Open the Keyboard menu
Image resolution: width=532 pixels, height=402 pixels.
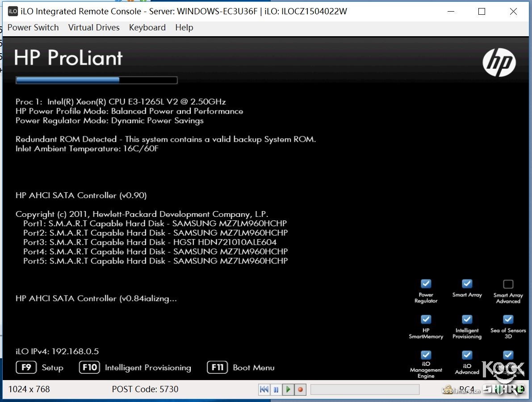(147, 28)
